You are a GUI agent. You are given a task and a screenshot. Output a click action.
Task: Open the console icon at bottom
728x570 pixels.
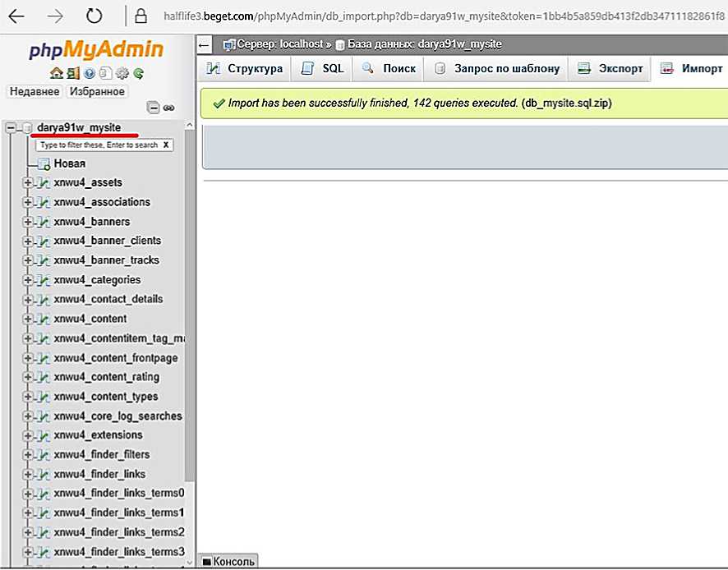[206, 562]
